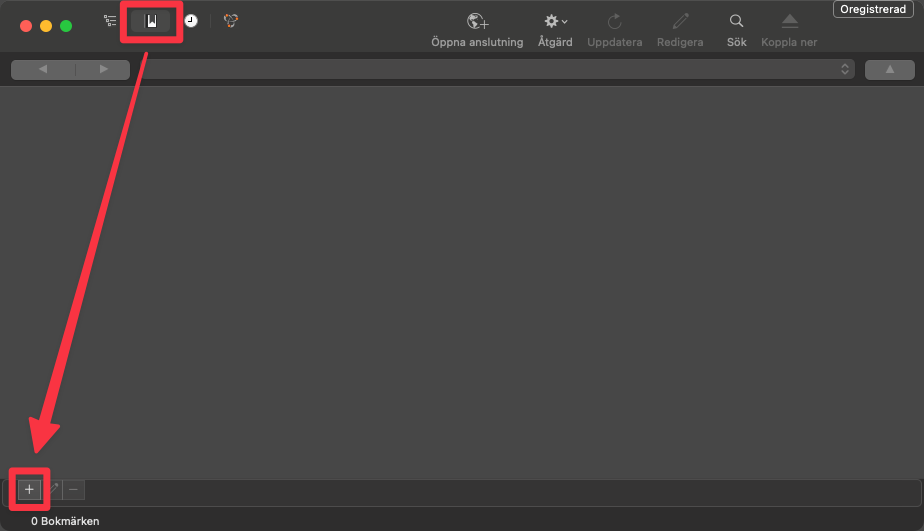The height and width of the screenshot is (531, 924).
Task: Edit selected bookmark with bottom pencil button
Action: pos(52,489)
